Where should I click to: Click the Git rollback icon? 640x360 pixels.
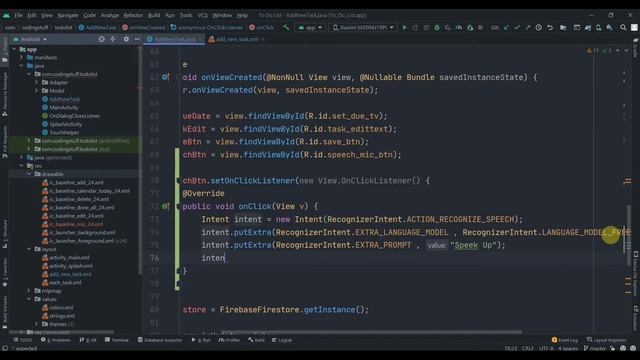click(x=550, y=27)
